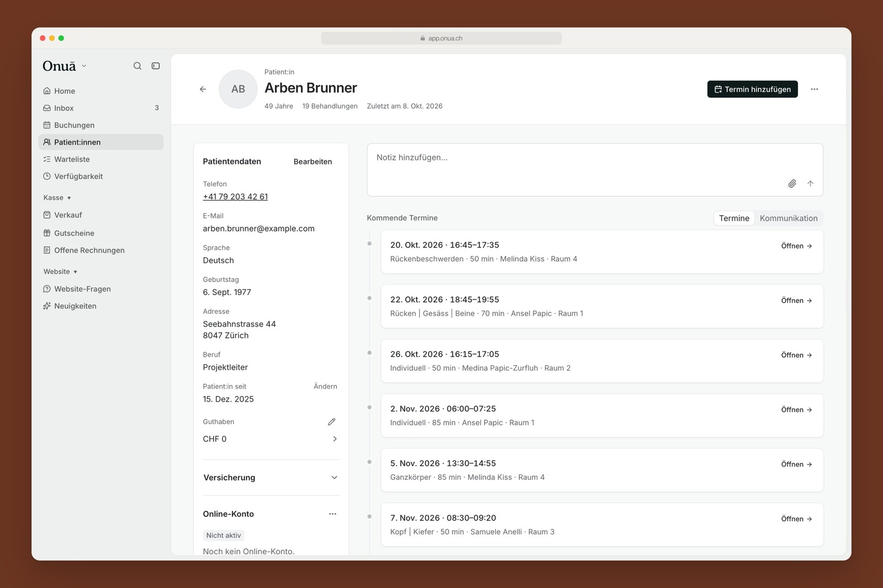Switch to the Termine tab
This screenshot has height=588, width=883.
(x=734, y=218)
